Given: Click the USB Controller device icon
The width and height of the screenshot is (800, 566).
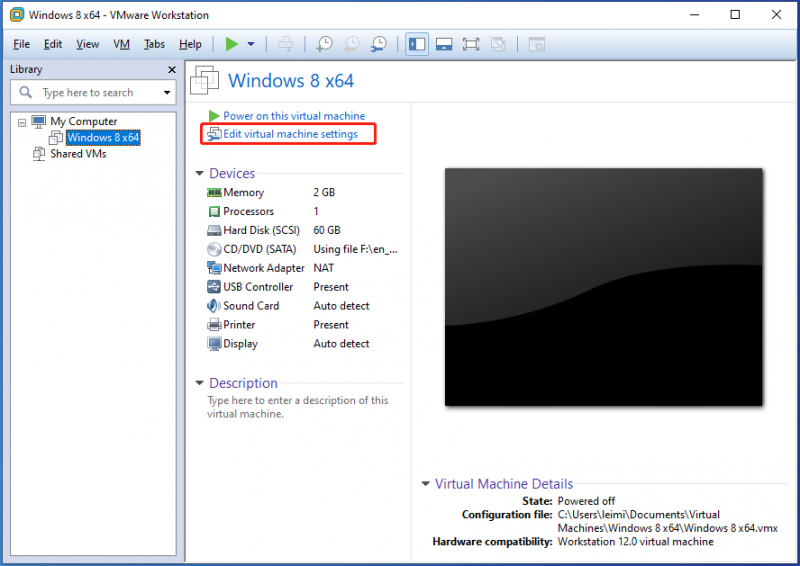Looking at the screenshot, I should pyautogui.click(x=214, y=287).
